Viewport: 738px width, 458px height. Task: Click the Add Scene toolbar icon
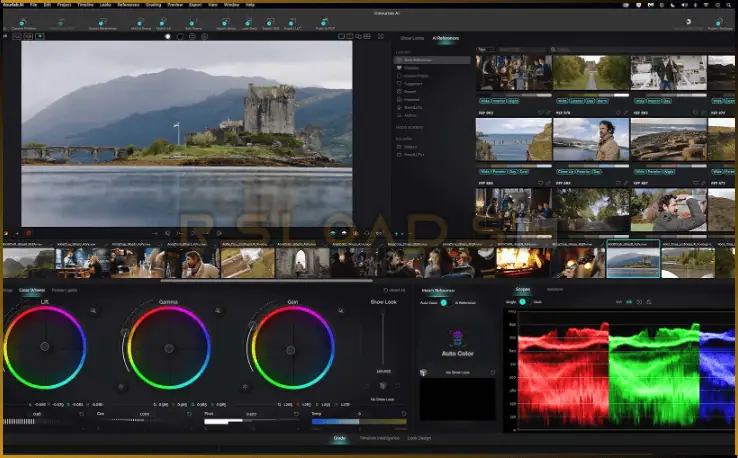(x=193, y=23)
